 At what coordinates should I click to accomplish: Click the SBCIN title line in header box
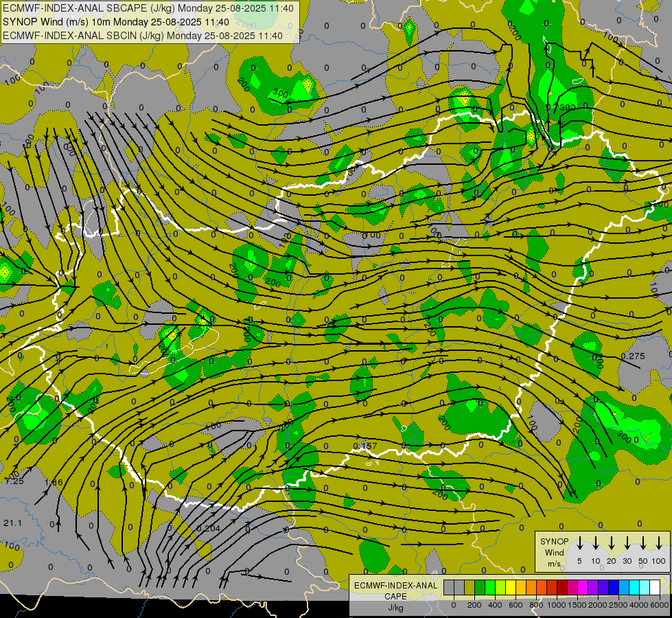pos(143,36)
